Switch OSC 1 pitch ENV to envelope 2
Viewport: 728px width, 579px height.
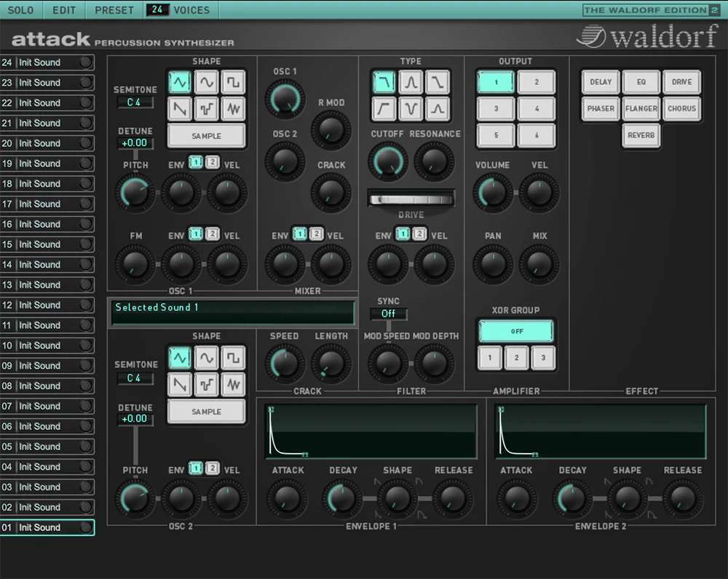coord(212,162)
